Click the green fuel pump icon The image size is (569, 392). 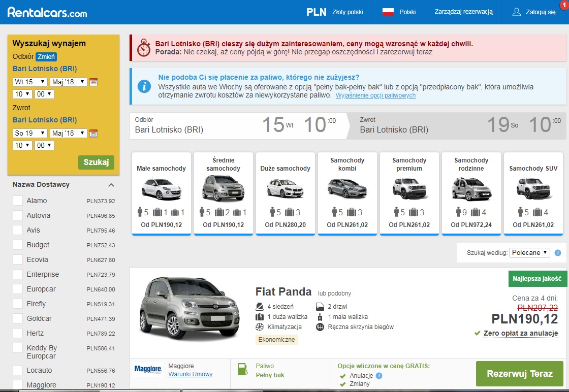pyautogui.click(x=242, y=369)
